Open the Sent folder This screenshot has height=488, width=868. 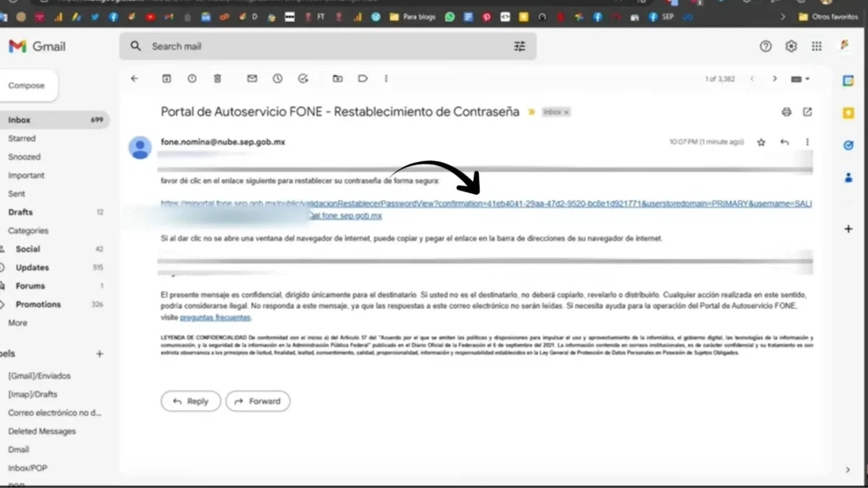click(x=17, y=194)
